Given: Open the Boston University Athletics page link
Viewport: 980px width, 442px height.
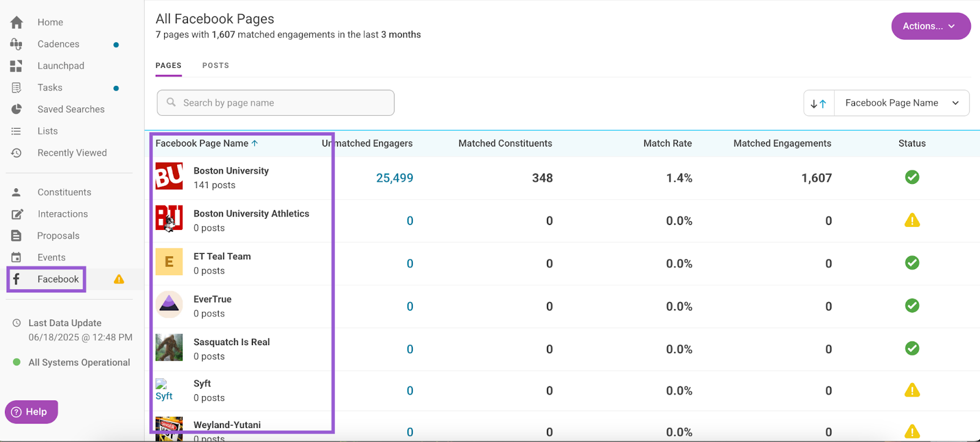Looking at the screenshot, I should click(251, 213).
